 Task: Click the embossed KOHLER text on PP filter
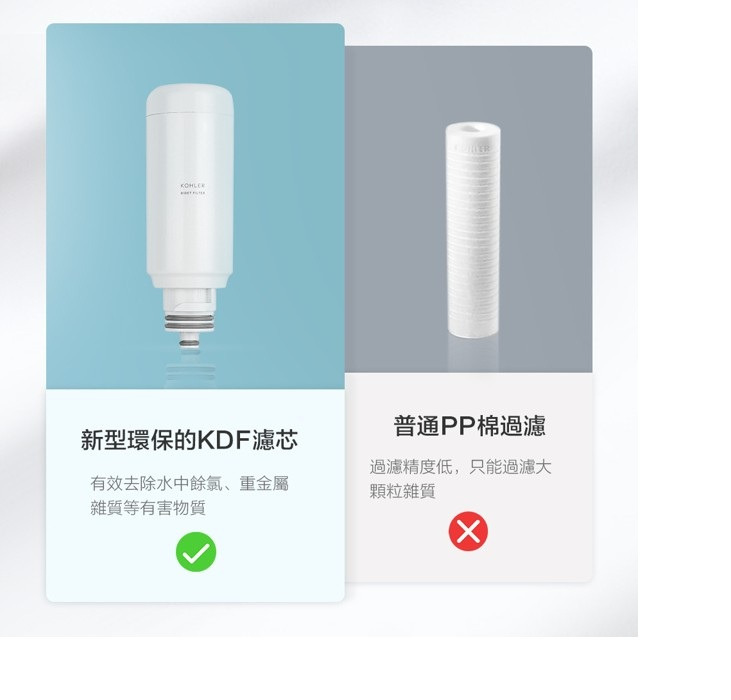click(473, 148)
